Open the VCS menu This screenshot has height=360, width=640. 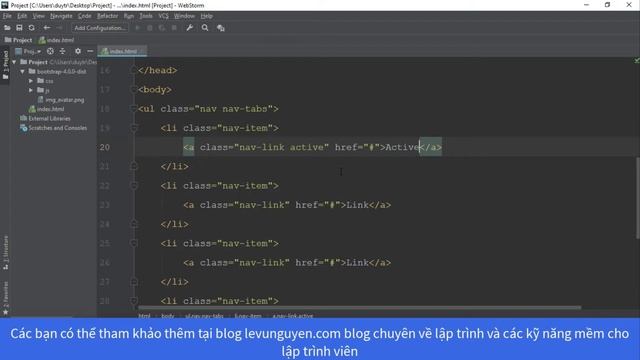[163, 16]
